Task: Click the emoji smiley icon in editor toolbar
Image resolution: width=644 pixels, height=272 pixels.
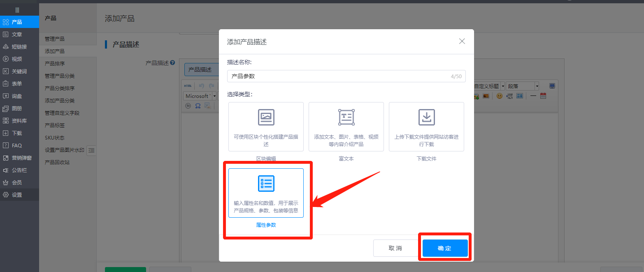Action: [499, 96]
